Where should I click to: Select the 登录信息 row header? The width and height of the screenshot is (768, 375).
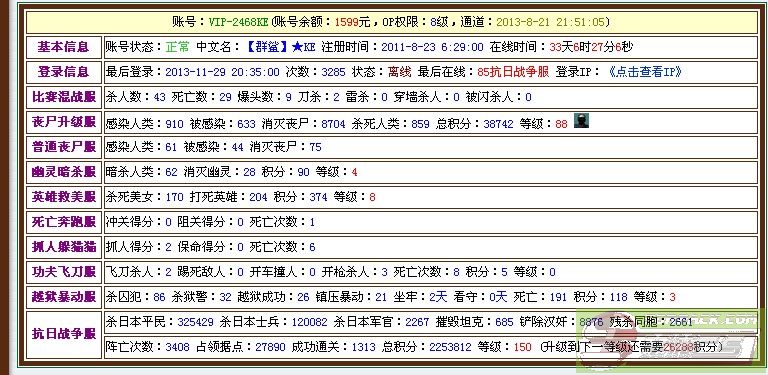(64, 72)
